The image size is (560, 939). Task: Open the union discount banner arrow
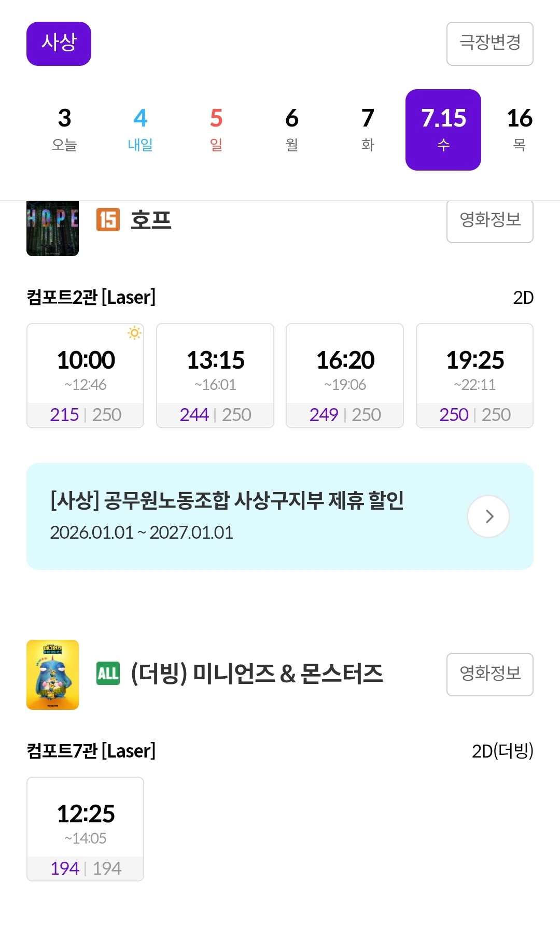[488, 516]
